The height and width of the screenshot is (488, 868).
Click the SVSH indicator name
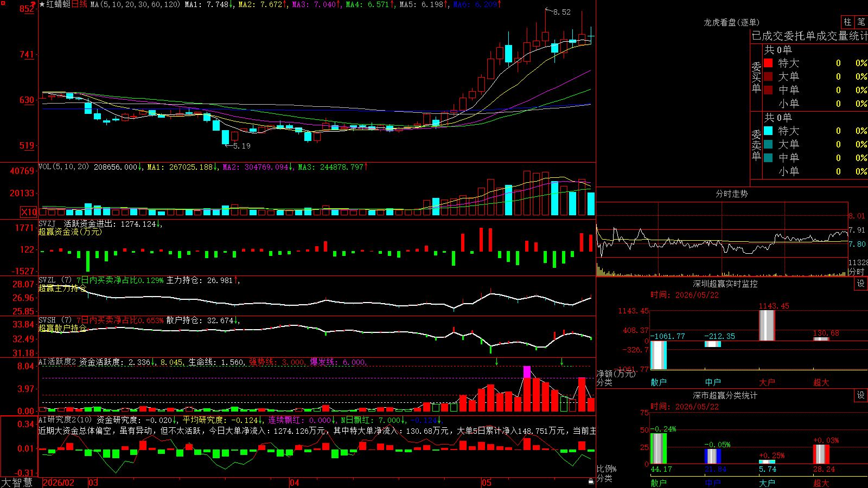pyautogui.click(x=47, y=320)
